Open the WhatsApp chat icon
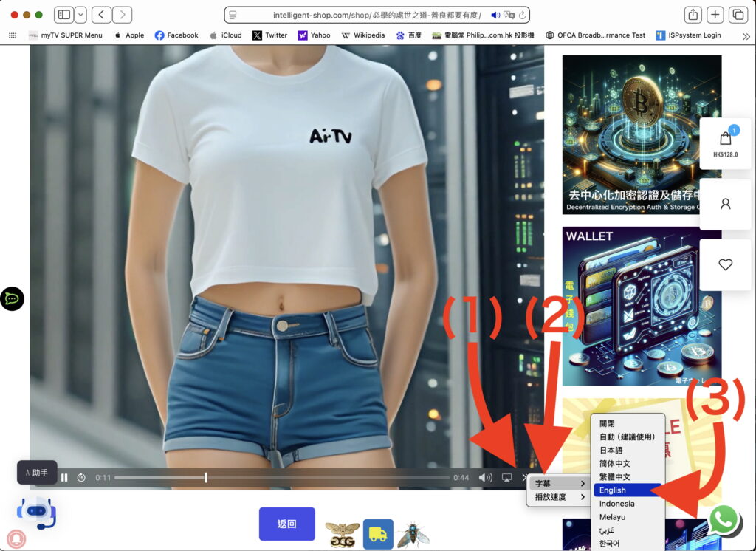 [x=724, y=520]
